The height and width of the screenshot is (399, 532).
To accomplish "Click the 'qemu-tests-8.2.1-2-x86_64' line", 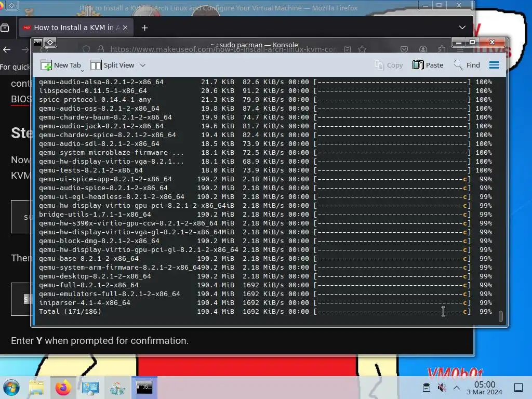I will [265, 170].
